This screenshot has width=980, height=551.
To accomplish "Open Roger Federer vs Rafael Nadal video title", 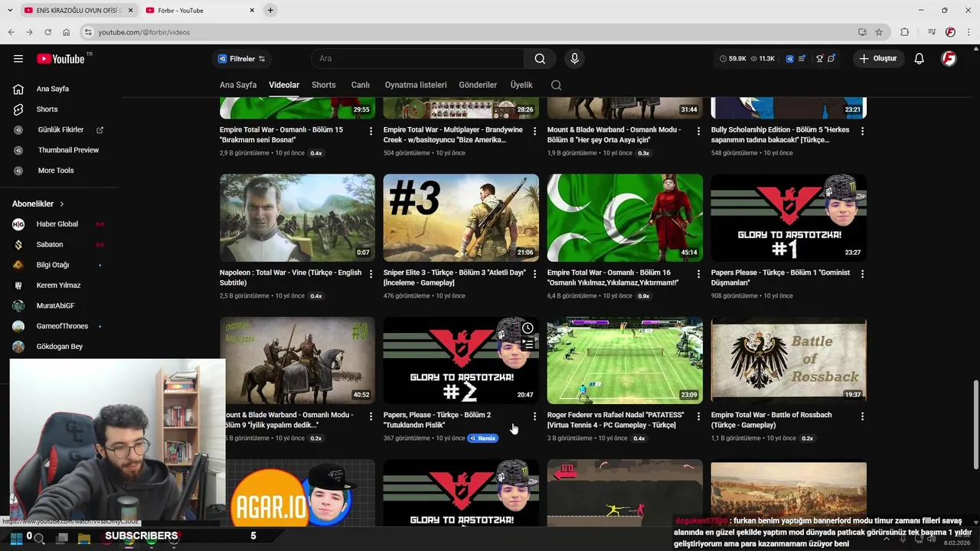I will point(616,420).
